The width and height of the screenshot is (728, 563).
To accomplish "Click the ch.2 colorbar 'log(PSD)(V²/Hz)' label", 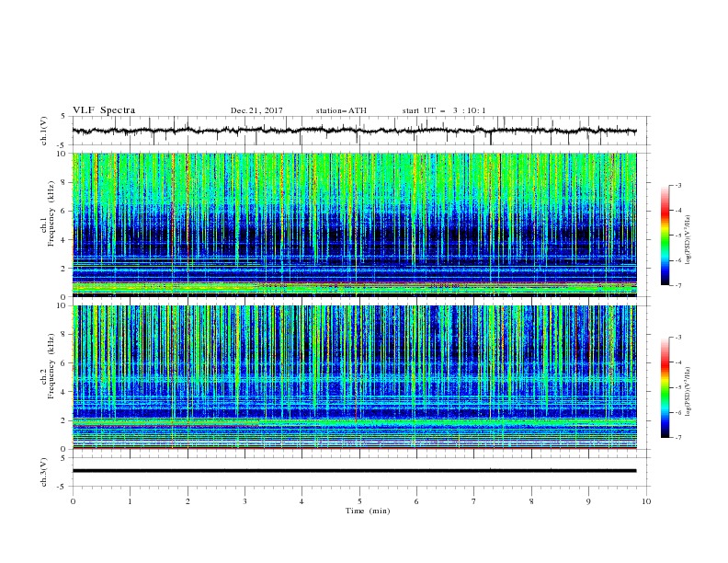I will click(688, 392).
